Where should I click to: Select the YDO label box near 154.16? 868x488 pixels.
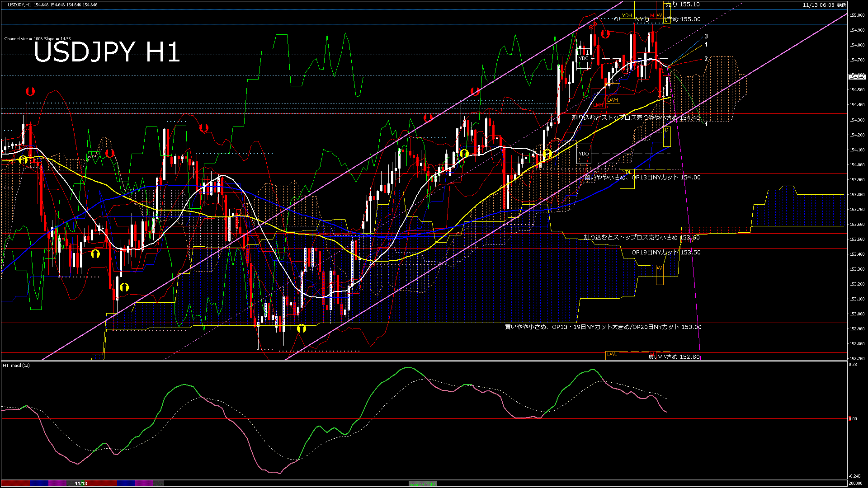tap(584, 154)
